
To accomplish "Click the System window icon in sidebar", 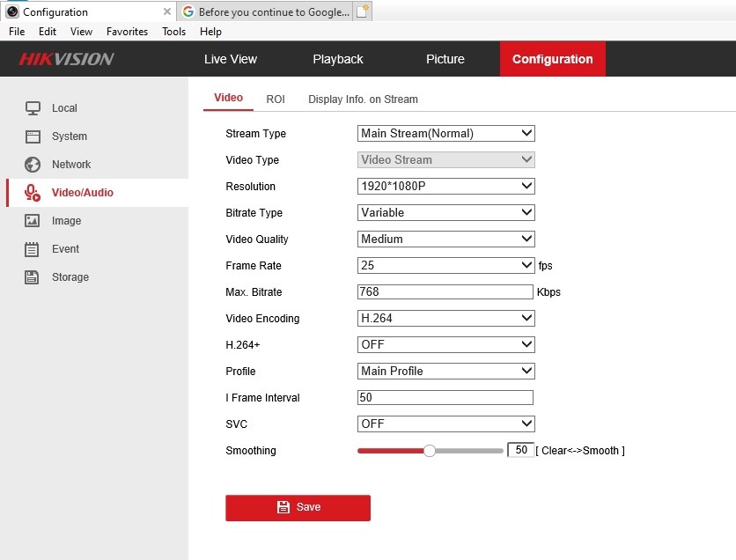I will (33, 136).
